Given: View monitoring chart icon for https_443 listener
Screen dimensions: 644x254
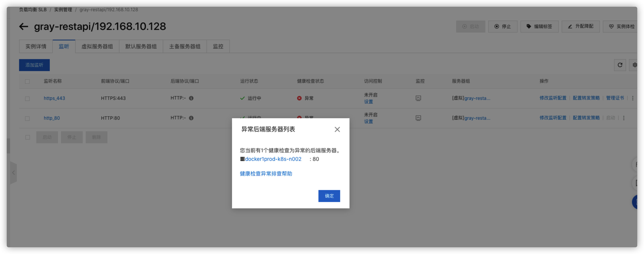Looking at the screenshot, I should (x=419, y=98).
